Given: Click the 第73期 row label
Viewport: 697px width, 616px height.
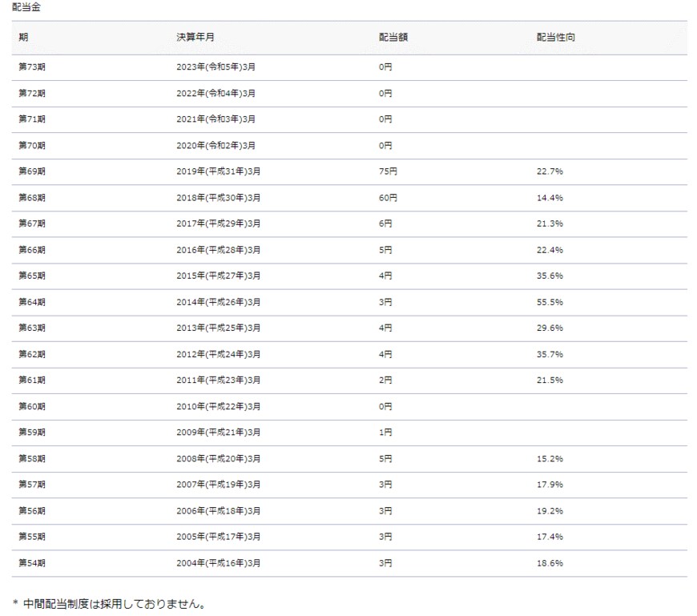Looking at the screenshot, I should pos(32,67).
